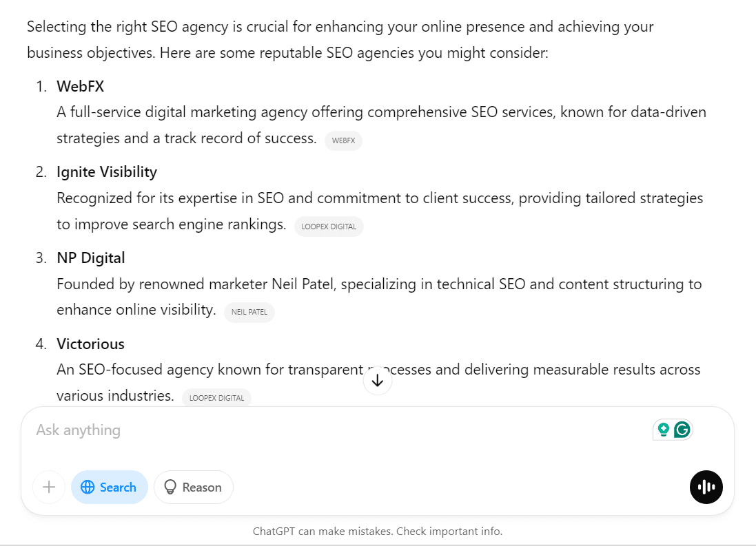The width and height of the screenshot is (756, 546).
Task: Click the lightbulb icon on the Reason button
Action: point(170,487)
